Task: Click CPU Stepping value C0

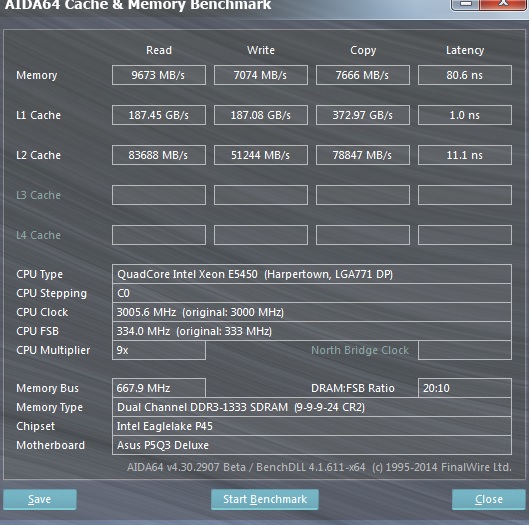Action: point(312,293)
